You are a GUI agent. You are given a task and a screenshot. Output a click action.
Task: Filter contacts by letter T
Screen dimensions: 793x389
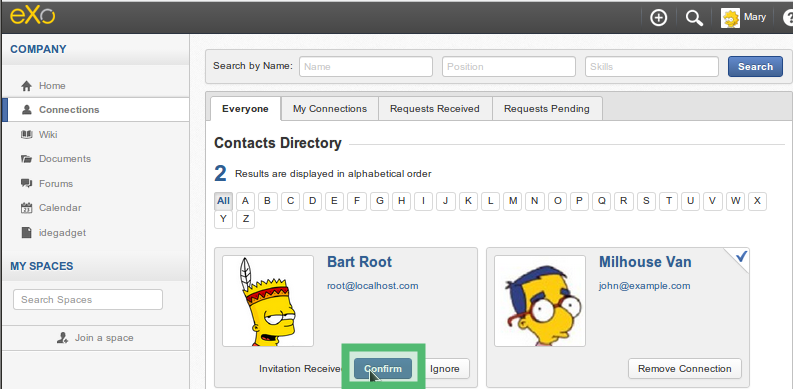pyautogui.click(x=668, y=201)
